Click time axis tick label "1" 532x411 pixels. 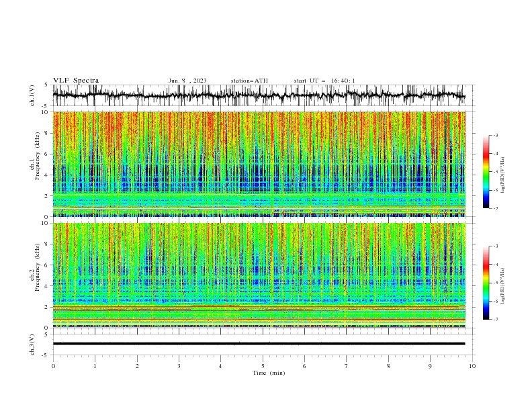point(95,366)
